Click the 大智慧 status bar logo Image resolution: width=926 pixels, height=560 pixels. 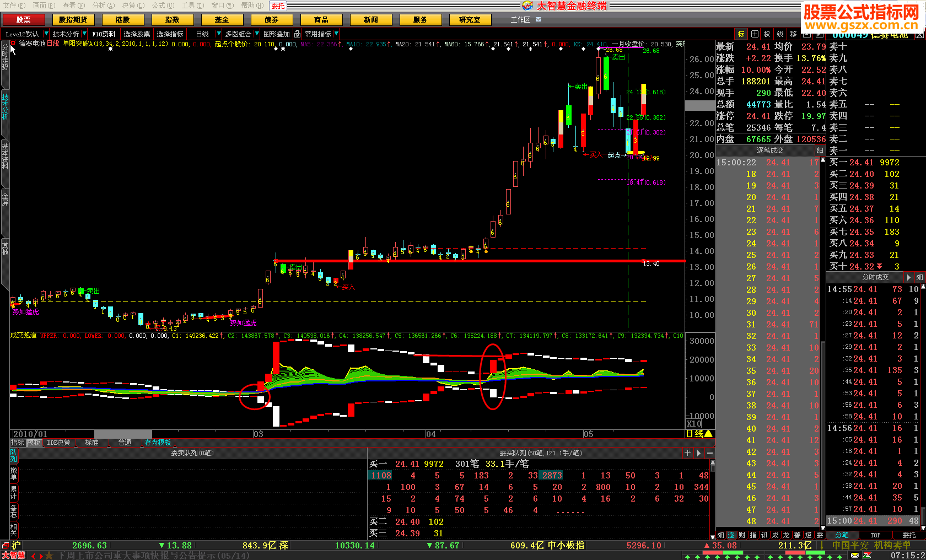point(13,555)
